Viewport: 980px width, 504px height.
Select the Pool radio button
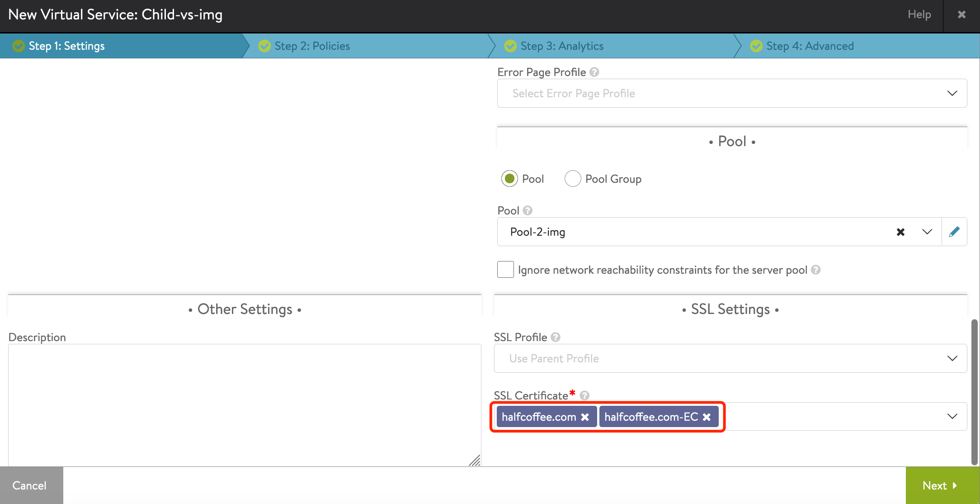tap(509, 179)
